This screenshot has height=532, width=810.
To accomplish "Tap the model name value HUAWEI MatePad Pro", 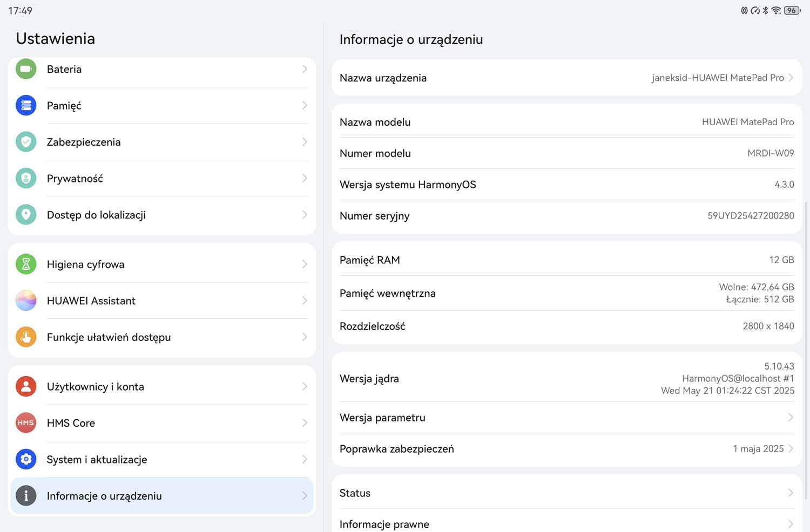I will tap(748, 122).
